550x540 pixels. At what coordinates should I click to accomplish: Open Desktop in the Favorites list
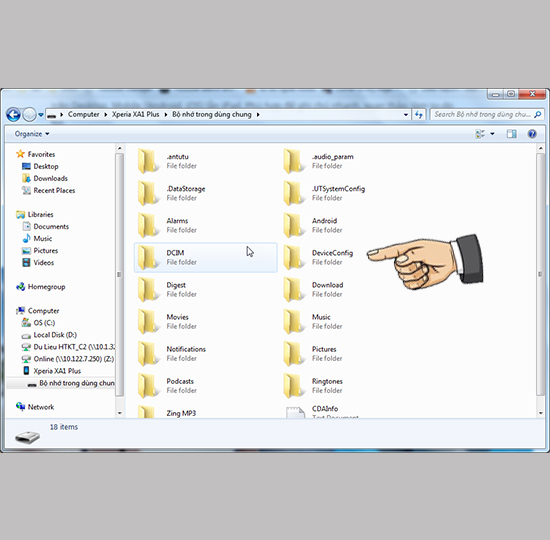[46, 166]
